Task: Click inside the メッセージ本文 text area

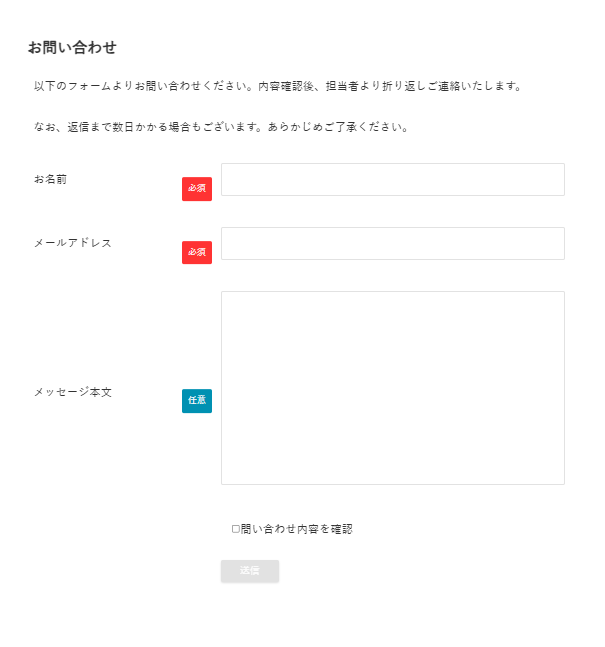Action: tap(392, 388)
